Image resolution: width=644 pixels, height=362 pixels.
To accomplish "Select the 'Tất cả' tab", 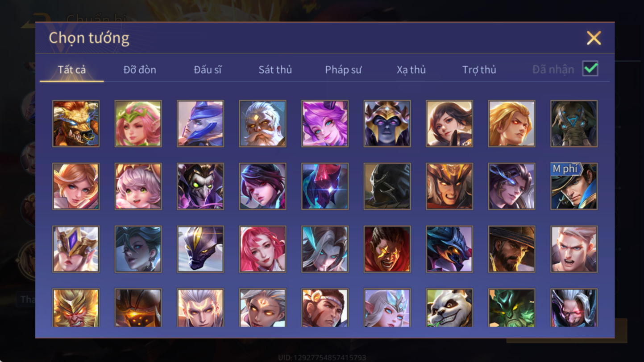I will pyautogui.click(x=72, y=70).
